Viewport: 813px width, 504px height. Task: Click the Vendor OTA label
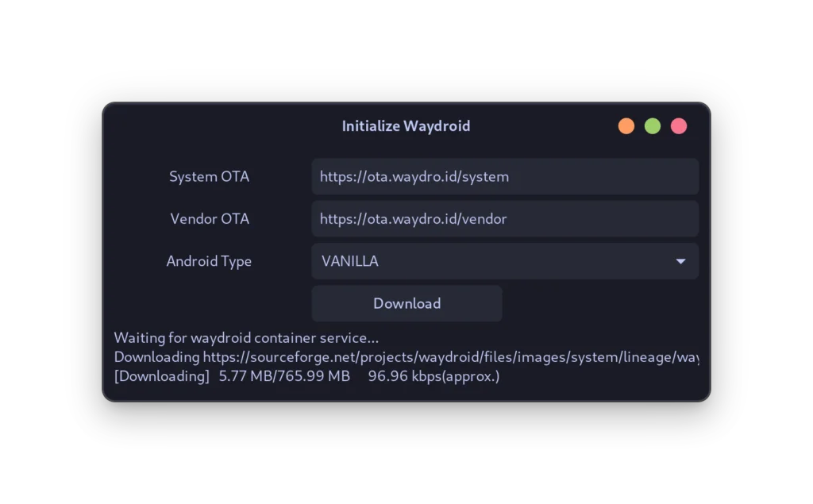pyautogui.click(x=210, y=218)
